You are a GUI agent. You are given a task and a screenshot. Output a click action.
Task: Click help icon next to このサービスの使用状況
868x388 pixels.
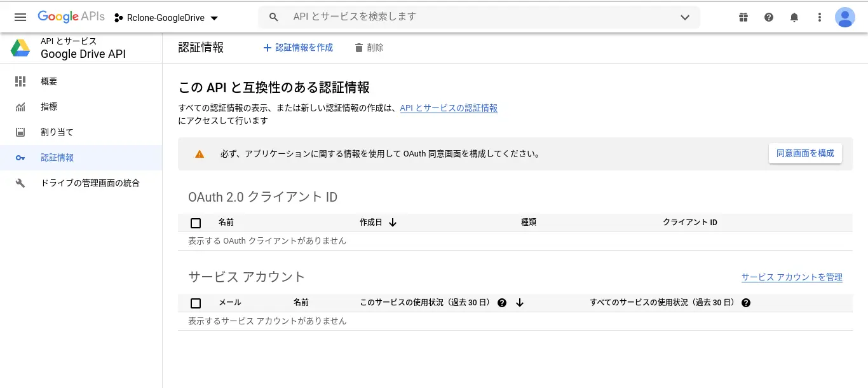click(x=502, y=303)
